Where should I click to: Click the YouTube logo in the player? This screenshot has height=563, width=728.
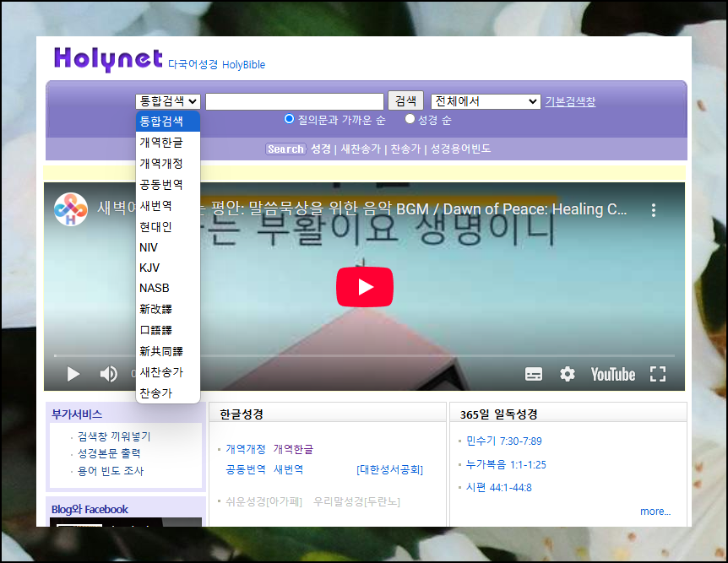[x=613, y=374]
